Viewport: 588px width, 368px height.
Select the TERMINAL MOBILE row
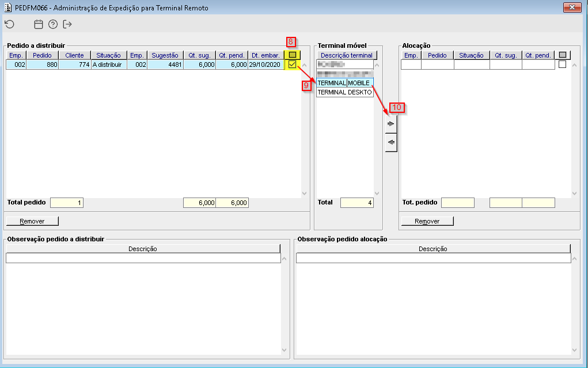(345, 83)
